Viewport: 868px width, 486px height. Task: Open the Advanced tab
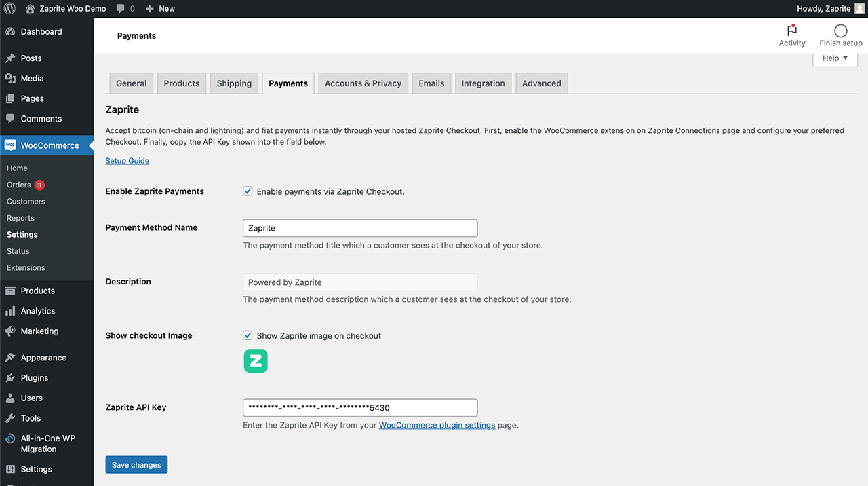[x=542, y=83]
